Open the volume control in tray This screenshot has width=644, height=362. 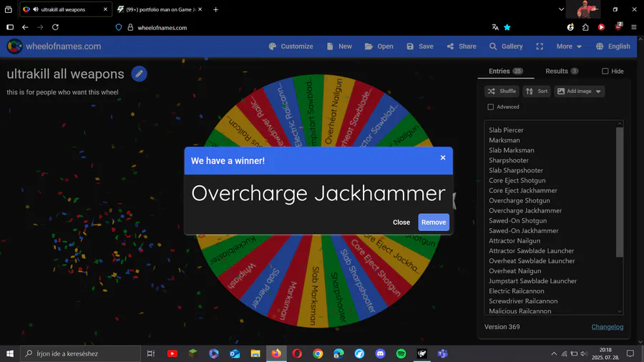[x=584, y=353]
